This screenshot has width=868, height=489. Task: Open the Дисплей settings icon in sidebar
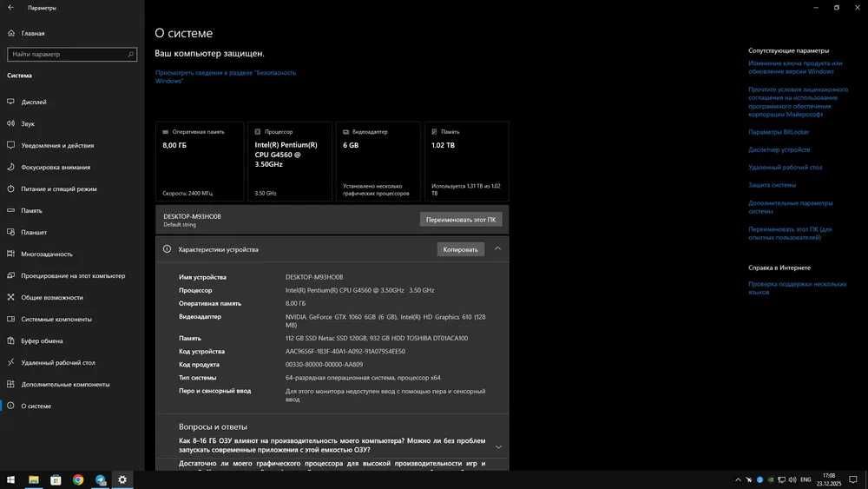[x=10, y=102]
